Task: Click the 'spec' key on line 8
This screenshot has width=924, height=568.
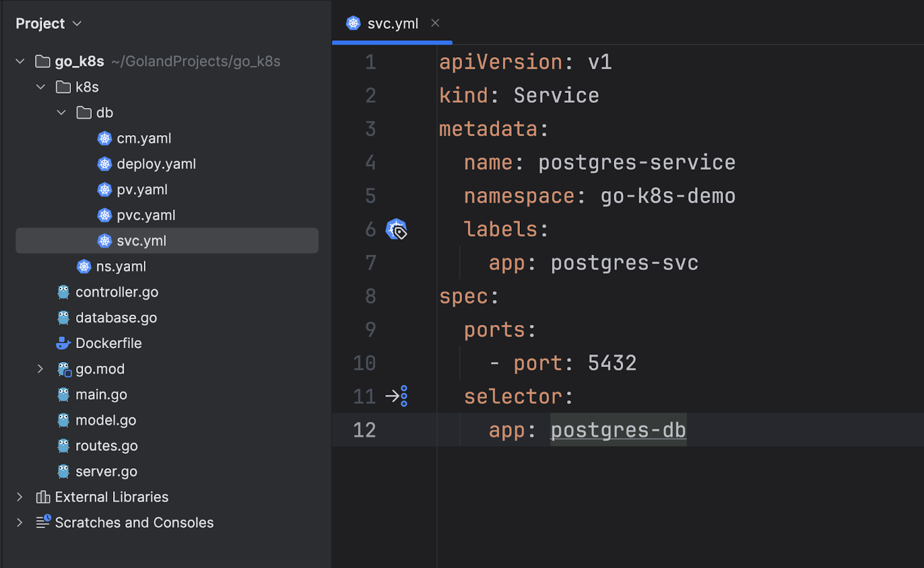Action: click(x=464, y=296)
